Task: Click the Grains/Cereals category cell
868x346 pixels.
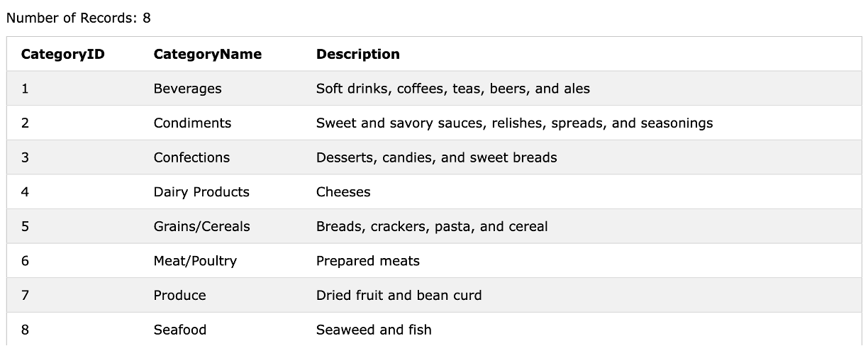Action: (201, 227)
